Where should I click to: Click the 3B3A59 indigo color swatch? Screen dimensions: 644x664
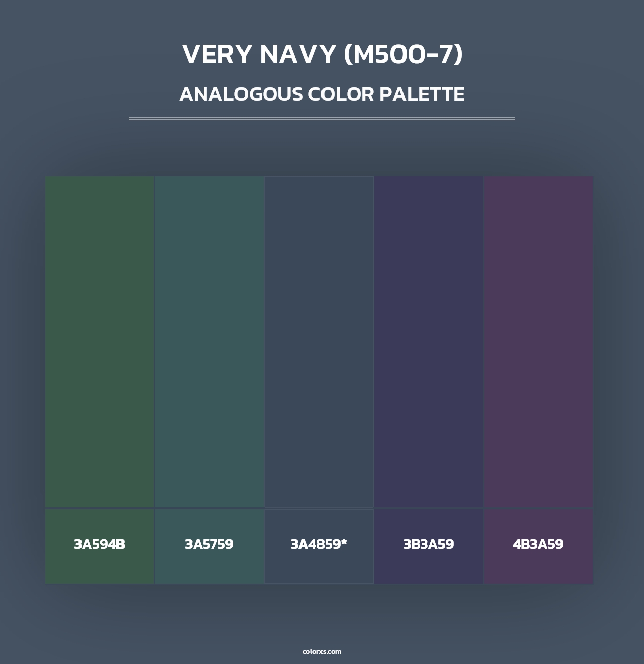429,342
